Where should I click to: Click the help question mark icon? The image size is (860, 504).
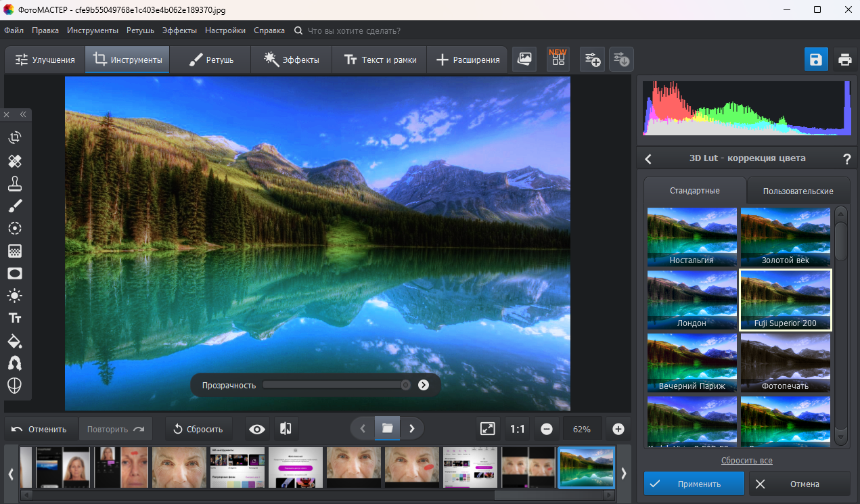coord(846,159)
